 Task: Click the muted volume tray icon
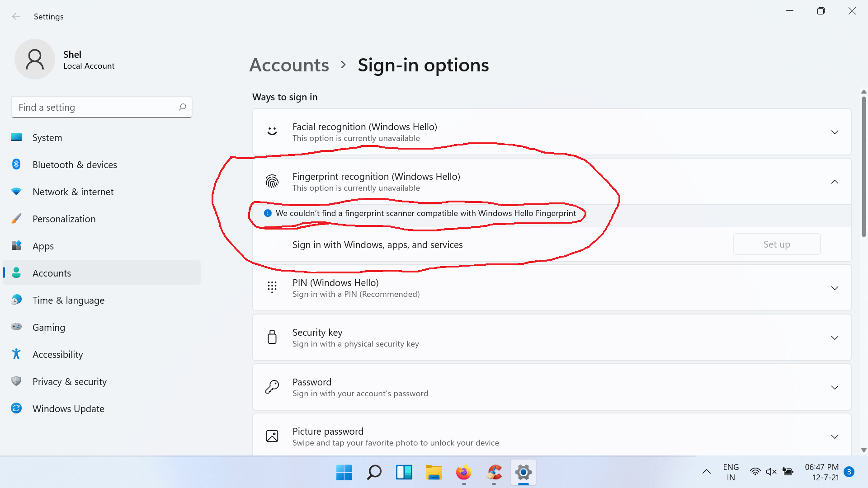click(771, 472)
